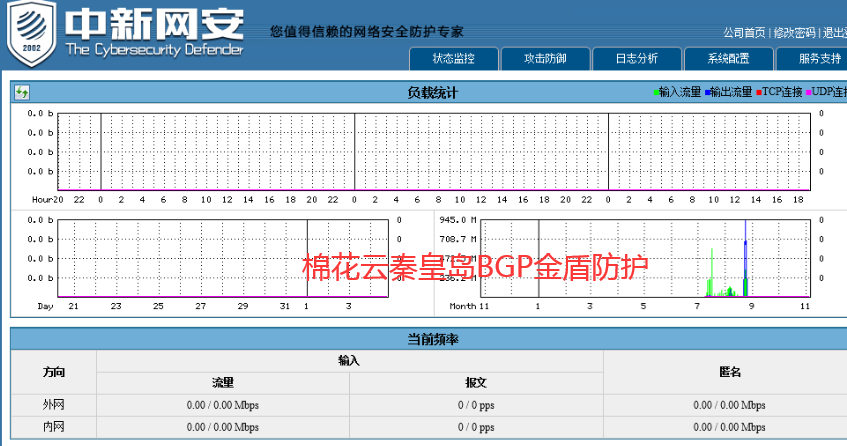Click the 内网 匿名 value 0.00 / 0.00 Mbps
This screenshot has width=847, height=446.
tap(729, 427)
